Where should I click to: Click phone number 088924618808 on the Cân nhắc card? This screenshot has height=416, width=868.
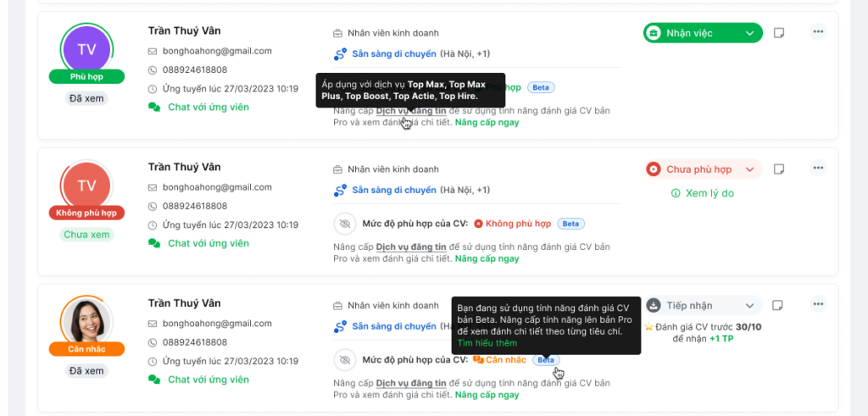point(195,342)
